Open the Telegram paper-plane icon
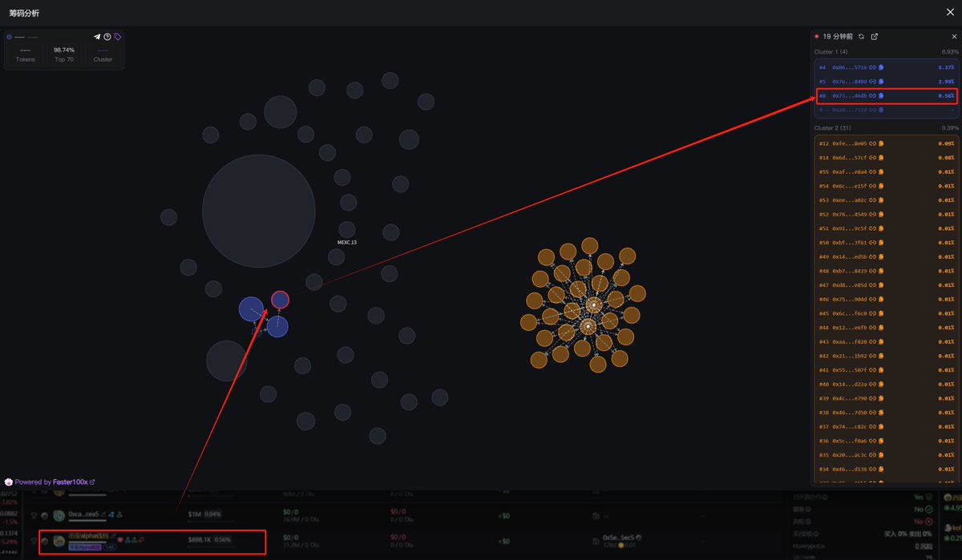962x560 pixels. (97, 37)
